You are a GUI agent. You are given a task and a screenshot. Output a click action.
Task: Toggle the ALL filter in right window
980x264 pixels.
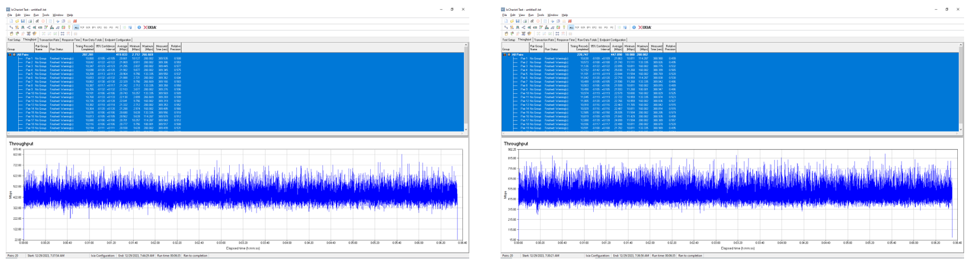(x=571, y=27)
